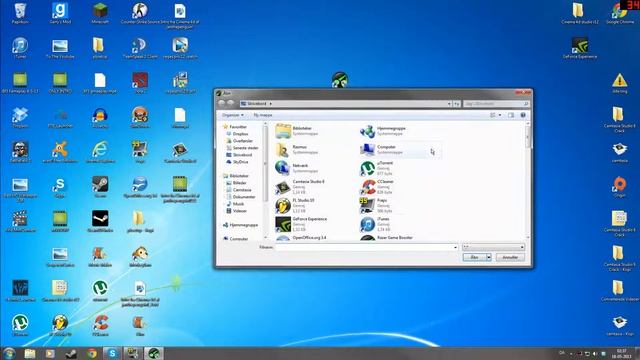Click the Ny mappe button
640x360 pixels.
263,115
